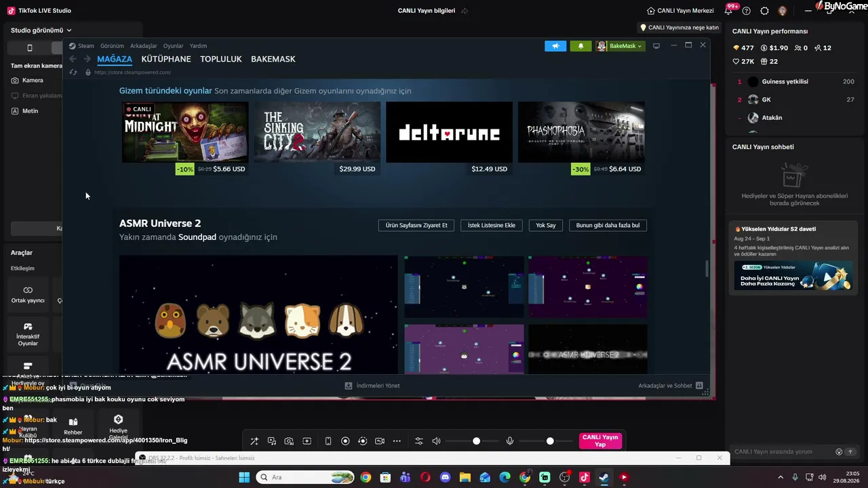Click Steam's forward navigation arrow
868x488 pixels.
[x=87, y=59]
